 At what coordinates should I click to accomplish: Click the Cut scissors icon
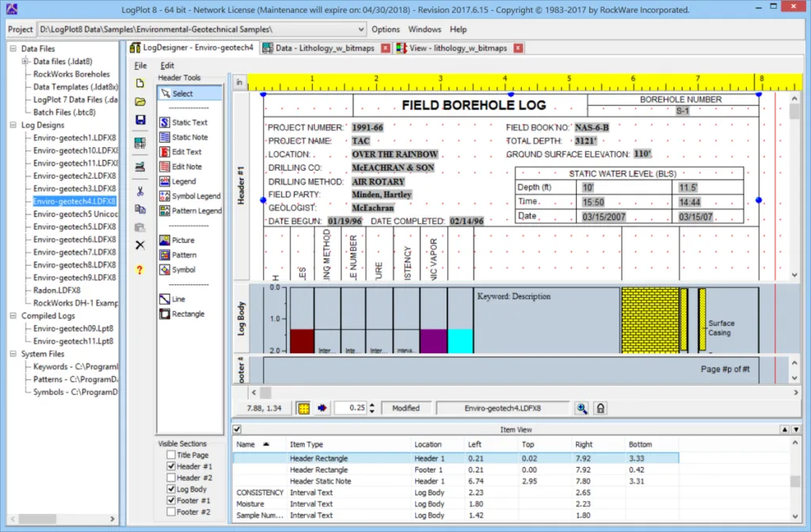pos(140,192)
